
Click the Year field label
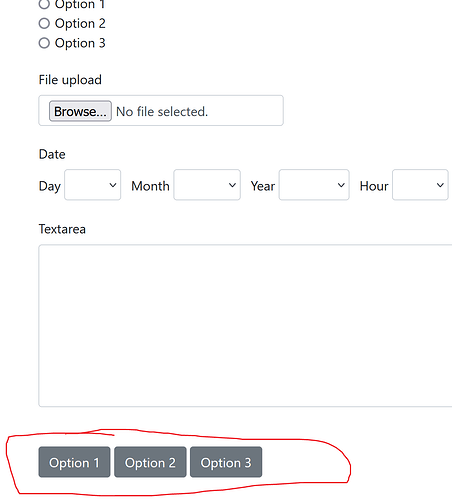pyautogui.click(x=263, y=186)
